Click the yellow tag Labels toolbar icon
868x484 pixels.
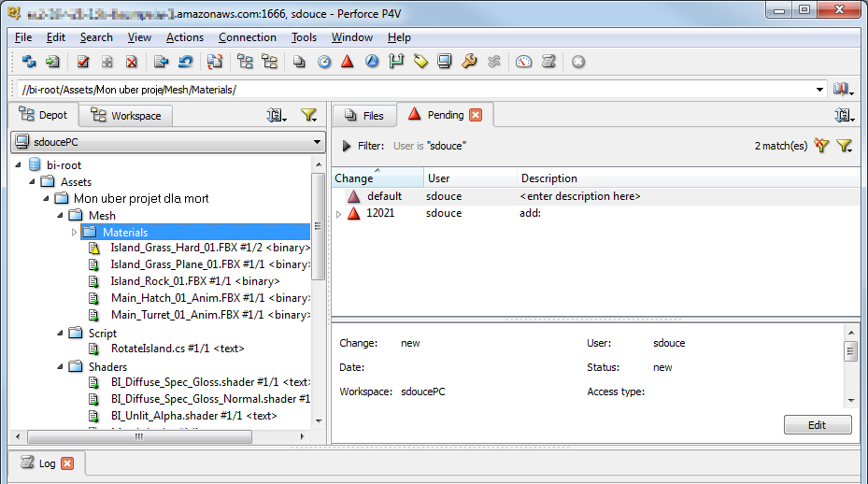coord(420,62)
